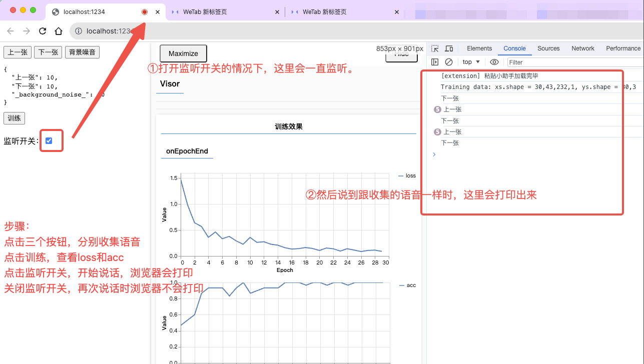The height and width of the screenshot is (364, 644).
Task: Click the 训练效果 heading
Action: [x=289, y=126]
